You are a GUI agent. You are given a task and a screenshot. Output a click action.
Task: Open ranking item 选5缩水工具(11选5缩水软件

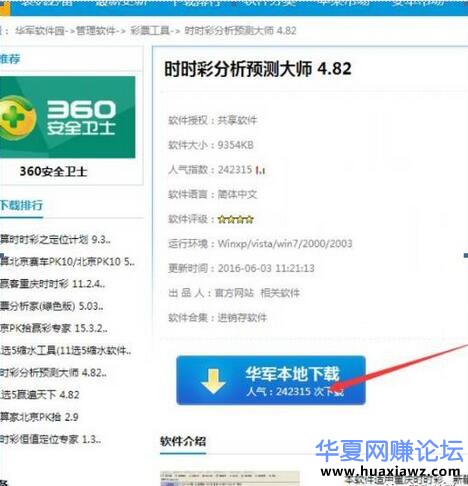pyautogui.click(x=66, y=350)
